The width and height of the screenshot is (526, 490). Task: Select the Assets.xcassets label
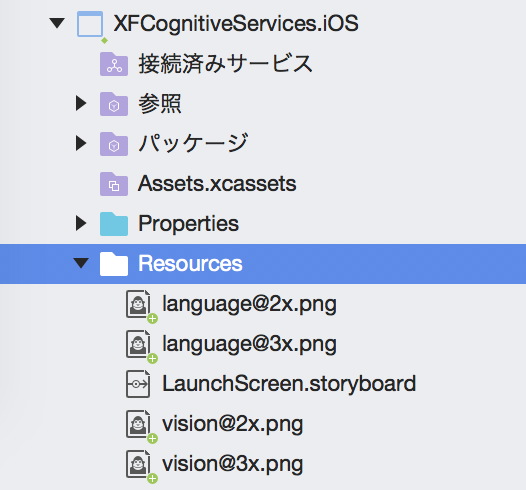pyautogui.click(x=217, y=183)
